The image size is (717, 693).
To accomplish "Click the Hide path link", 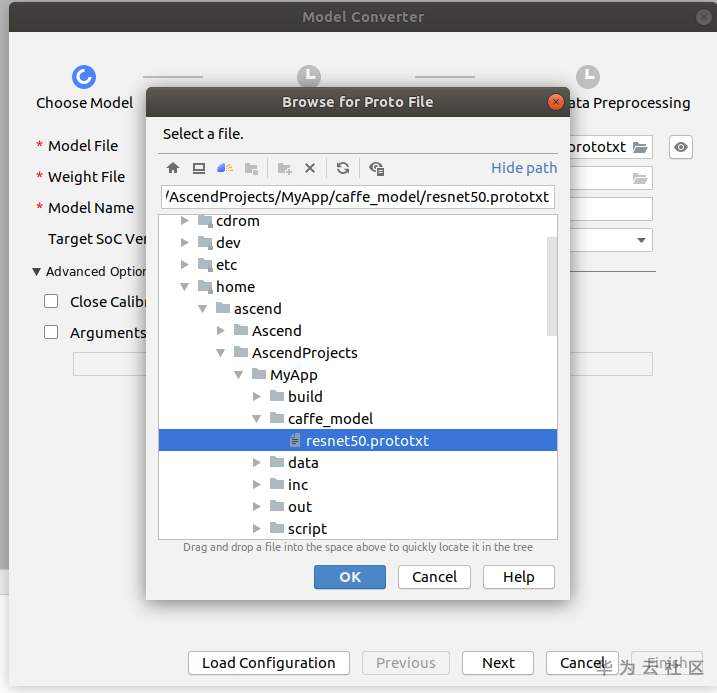I will click(524, 168).
